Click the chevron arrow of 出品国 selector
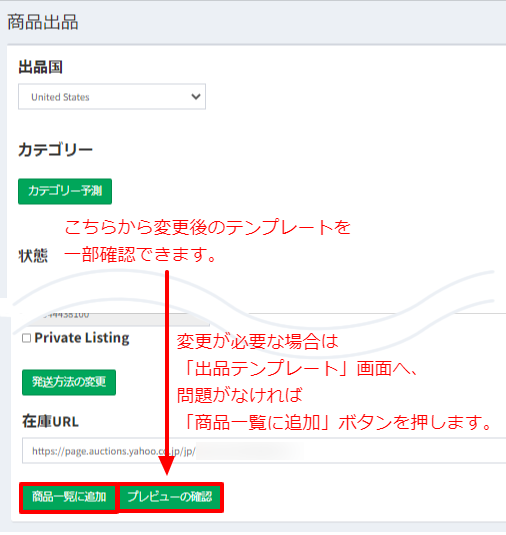This screenshot has width=506, height=535. tap(196, 97)
